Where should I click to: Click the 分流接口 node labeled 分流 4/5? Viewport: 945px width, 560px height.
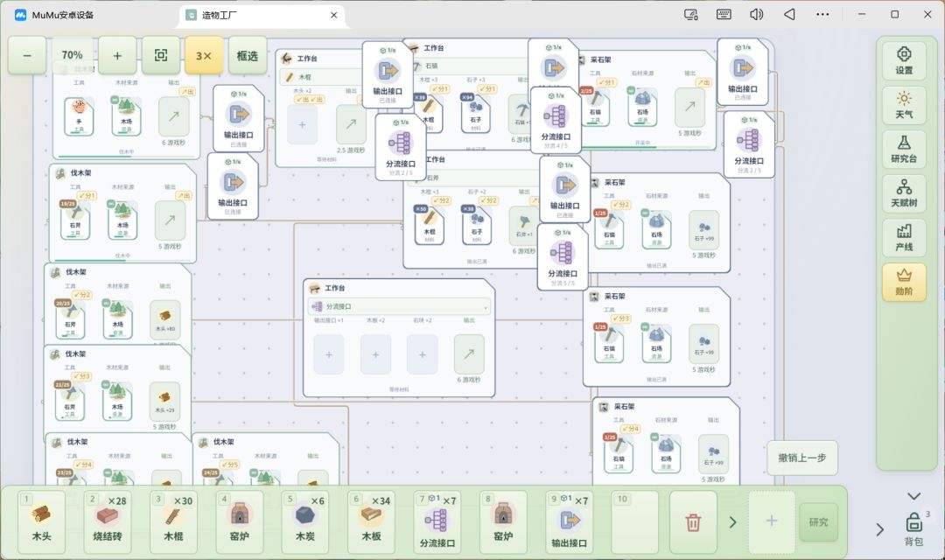point(556,121)
